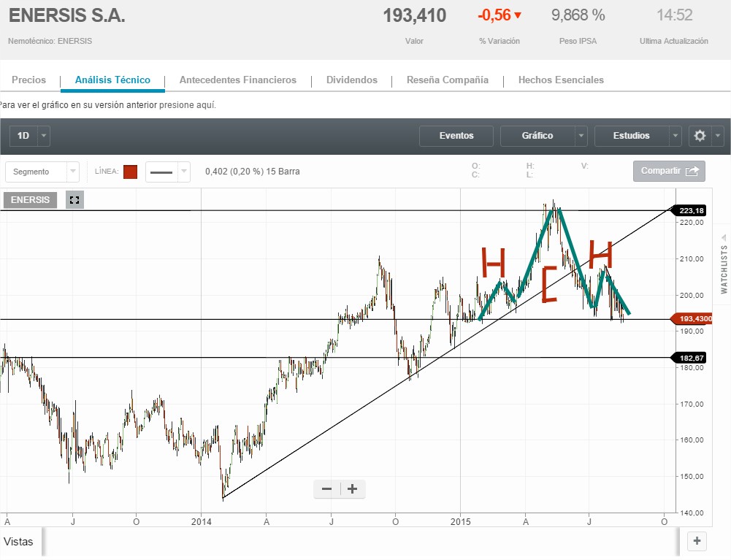This screenshot has height=560, width=731.
Task: Expand the Watchlists side panel arrow
Action: pyautogui.click(x=724, y=238)
